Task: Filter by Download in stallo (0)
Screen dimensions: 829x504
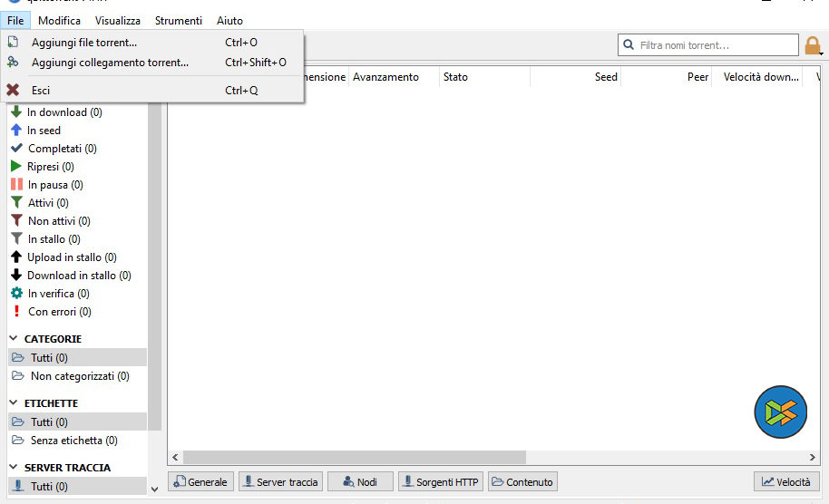Action: [x=79, y=276]
